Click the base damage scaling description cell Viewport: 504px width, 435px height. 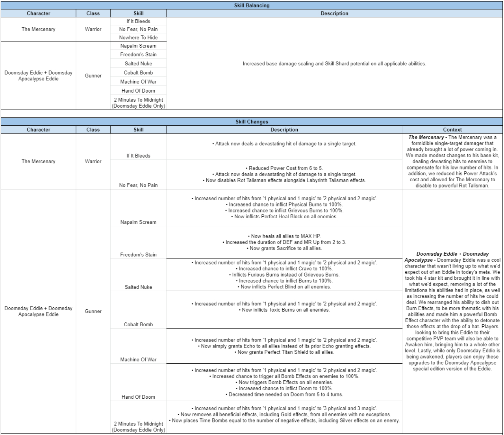tap(334, 63)
